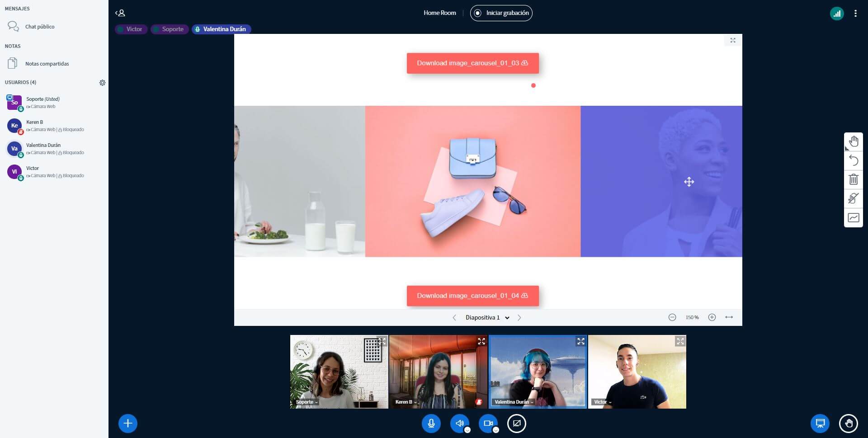Image resolution: width=868 pixels, height=438 pixels.
Task: Open Notas compartidas
Action: point(47,64)
